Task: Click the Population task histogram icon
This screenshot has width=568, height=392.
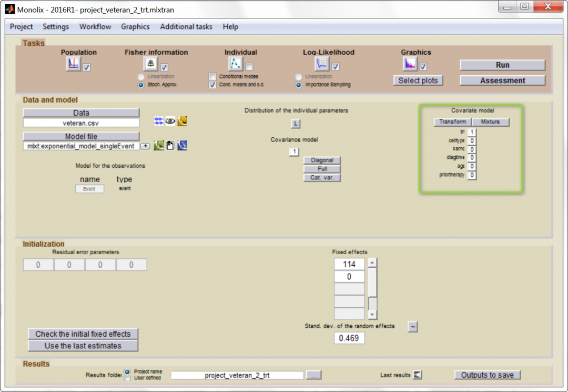Action: coord(74,64)
